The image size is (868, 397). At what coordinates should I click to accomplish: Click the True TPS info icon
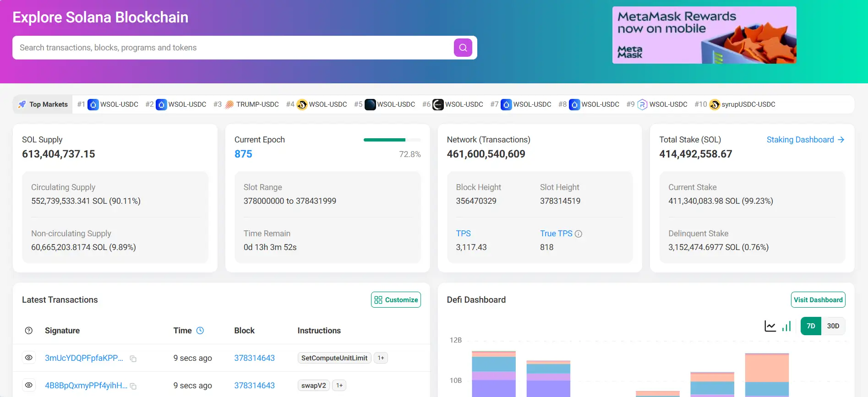tap(579, 234)
